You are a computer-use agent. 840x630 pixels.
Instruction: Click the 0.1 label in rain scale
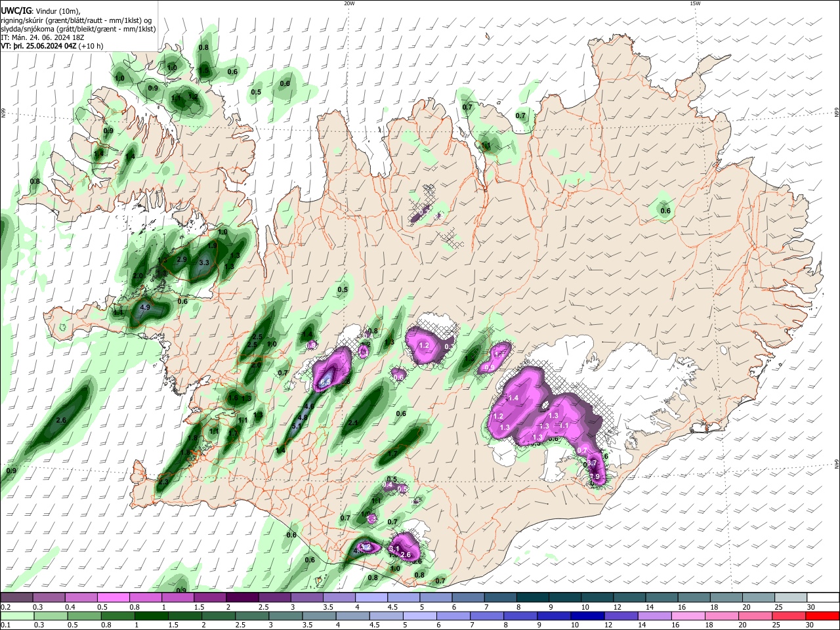[6, 625]
